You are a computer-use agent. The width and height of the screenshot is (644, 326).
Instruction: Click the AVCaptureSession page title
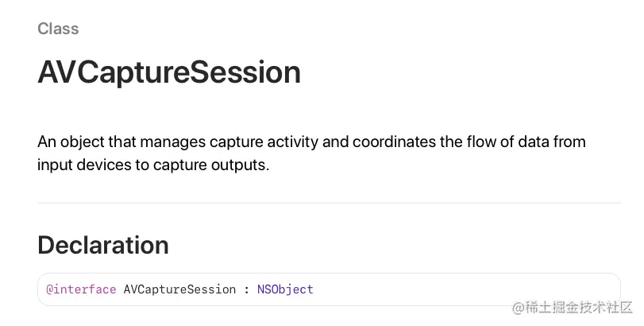click(169, 72)
